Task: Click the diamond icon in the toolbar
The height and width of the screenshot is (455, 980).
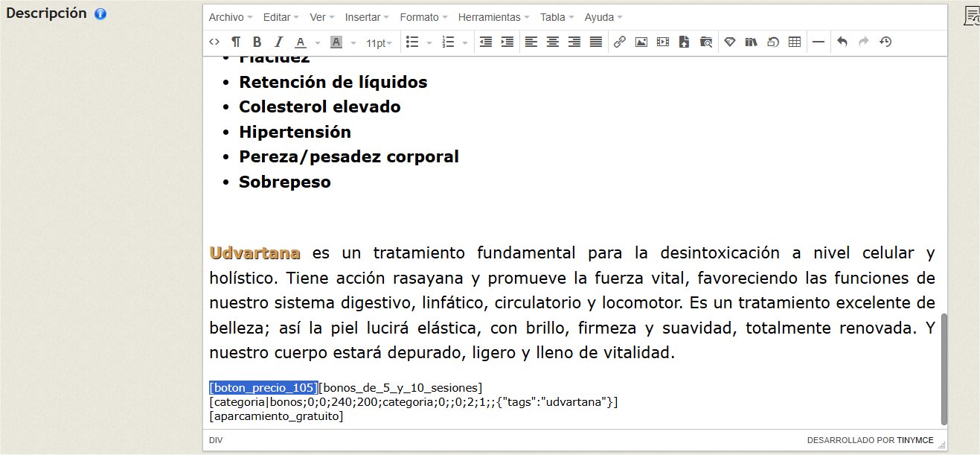Action: [x=730, y=42]
